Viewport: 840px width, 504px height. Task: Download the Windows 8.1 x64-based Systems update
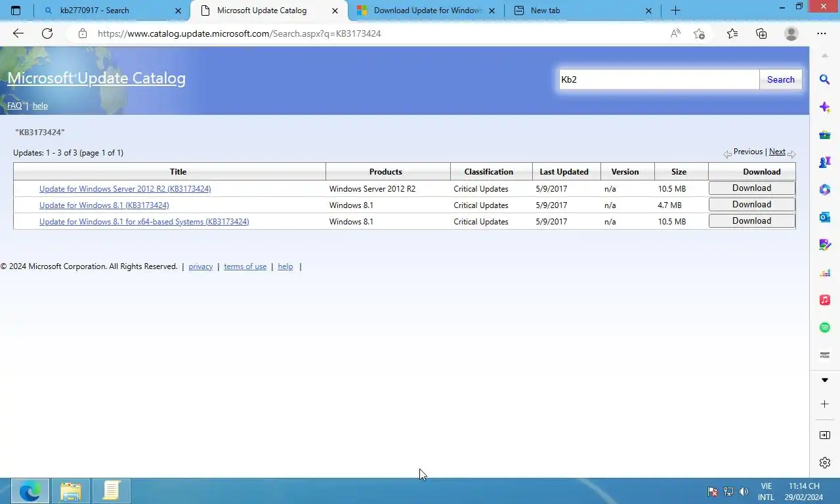pyautogui.click(x=752, y=220)
